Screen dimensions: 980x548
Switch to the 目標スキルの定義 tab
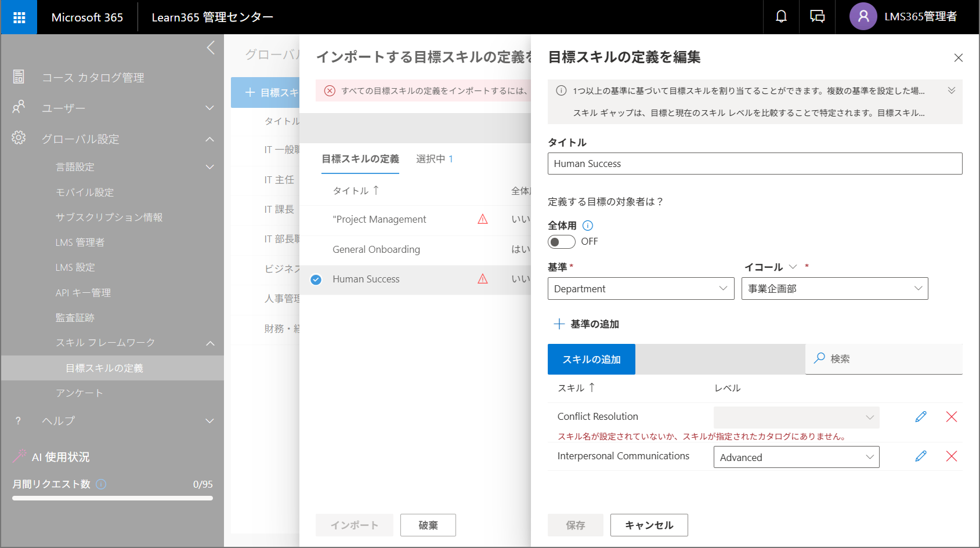[360, 159]
